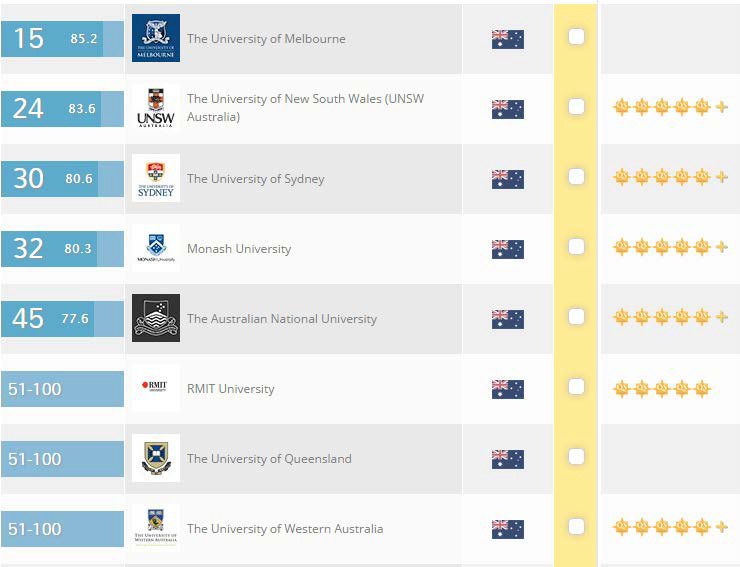The height and width of the screenshot is (567, 740).
Task: Click the Monash University logo
Action: point(156,248)
